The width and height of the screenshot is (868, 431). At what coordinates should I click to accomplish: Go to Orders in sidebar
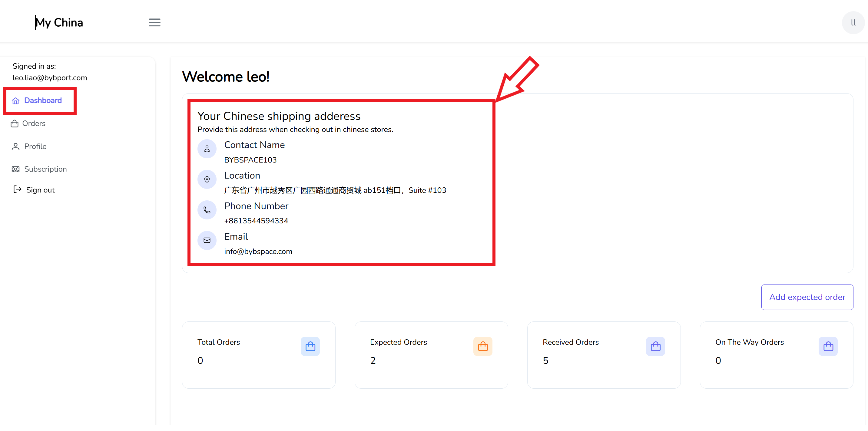pyautogui.click(x=34, y=123)
